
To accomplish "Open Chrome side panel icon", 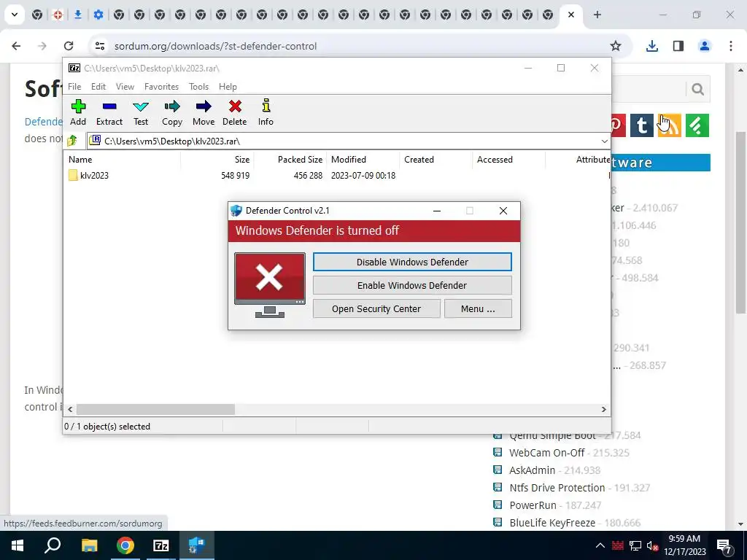I will (x=678, y=46).
